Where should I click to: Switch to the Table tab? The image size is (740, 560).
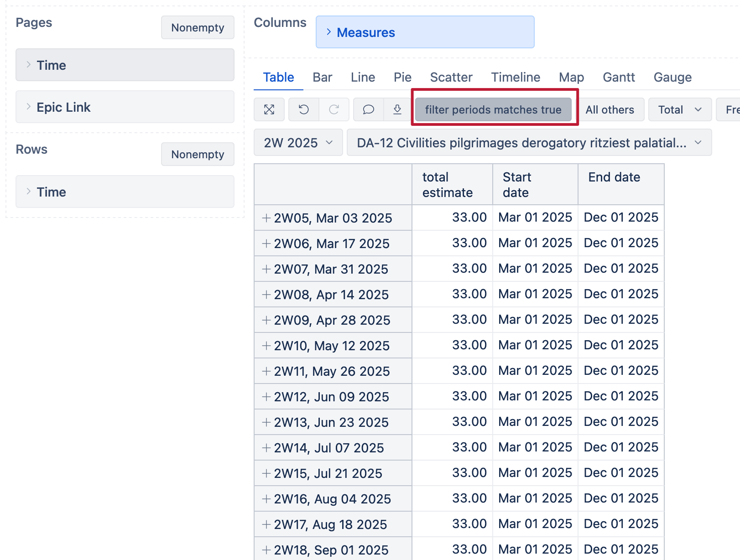pos(278,77)
